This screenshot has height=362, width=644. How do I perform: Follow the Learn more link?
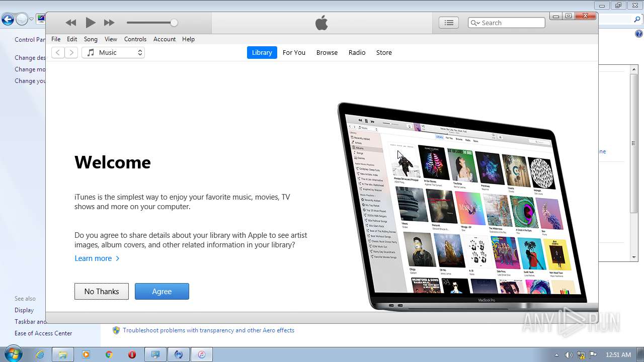(97, 258)
